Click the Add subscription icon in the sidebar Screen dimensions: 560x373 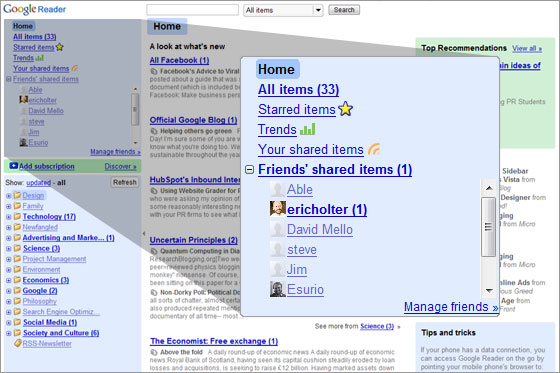tap(14, 166)
